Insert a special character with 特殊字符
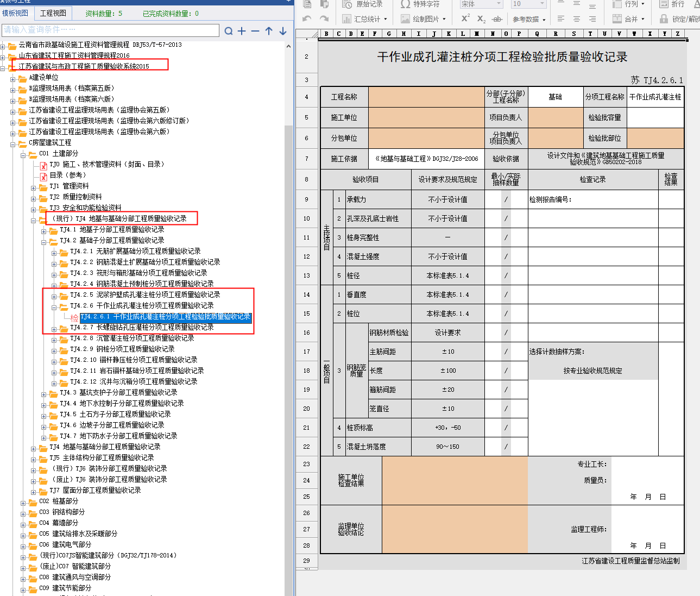 click(420, 4)
